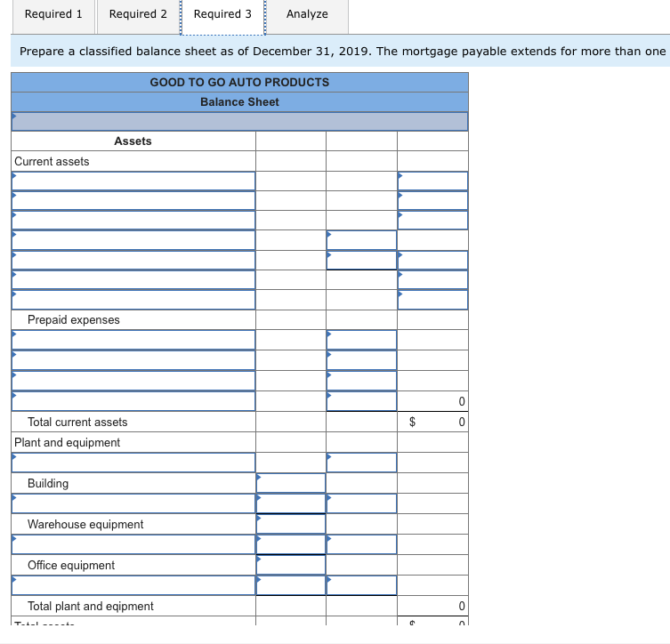Open account dropdown directly below Prepaid expenses
670x644 pixels.
coord(133,340)
